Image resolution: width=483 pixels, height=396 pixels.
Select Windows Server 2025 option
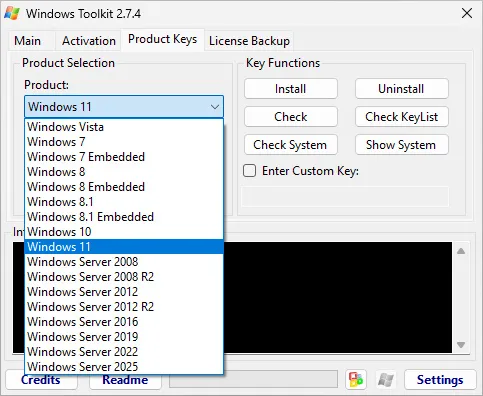coord(124,367)
